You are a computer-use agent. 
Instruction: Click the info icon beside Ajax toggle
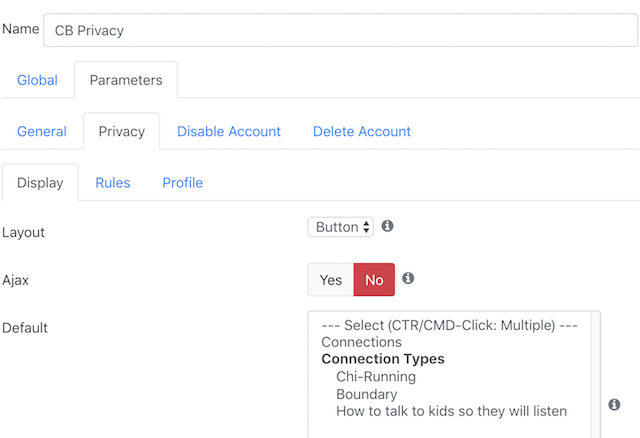[408, 278]
